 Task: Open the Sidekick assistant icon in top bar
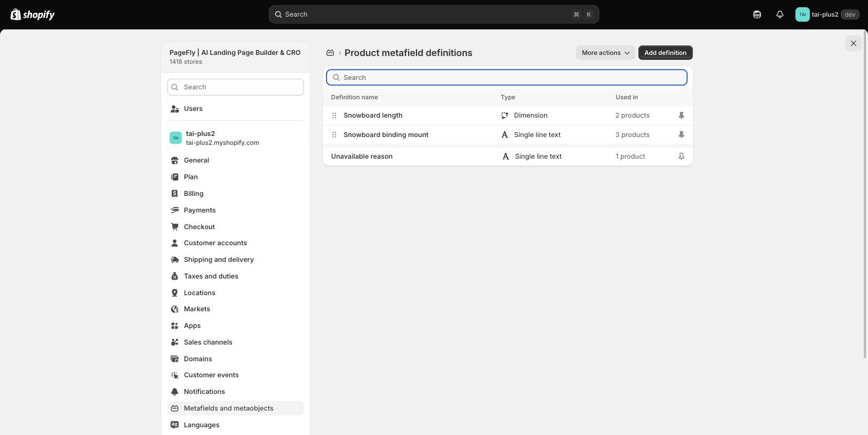tap(757, 14)
